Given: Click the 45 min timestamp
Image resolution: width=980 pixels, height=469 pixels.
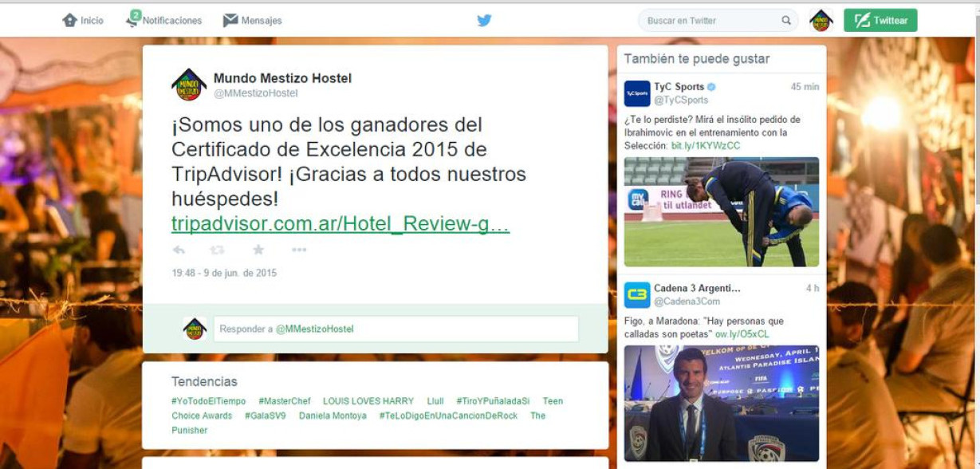Looking at the screenshot, I should [805, 87].
